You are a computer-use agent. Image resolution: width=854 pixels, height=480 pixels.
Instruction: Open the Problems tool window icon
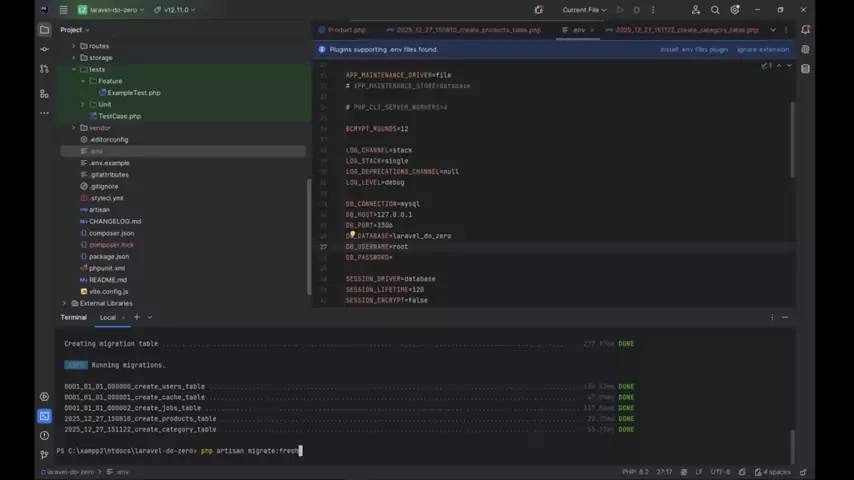(x=44, y=435)
